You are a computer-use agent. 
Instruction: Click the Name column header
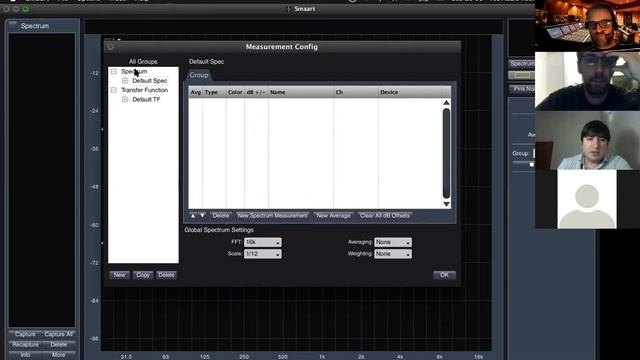(x=300, y=92)
